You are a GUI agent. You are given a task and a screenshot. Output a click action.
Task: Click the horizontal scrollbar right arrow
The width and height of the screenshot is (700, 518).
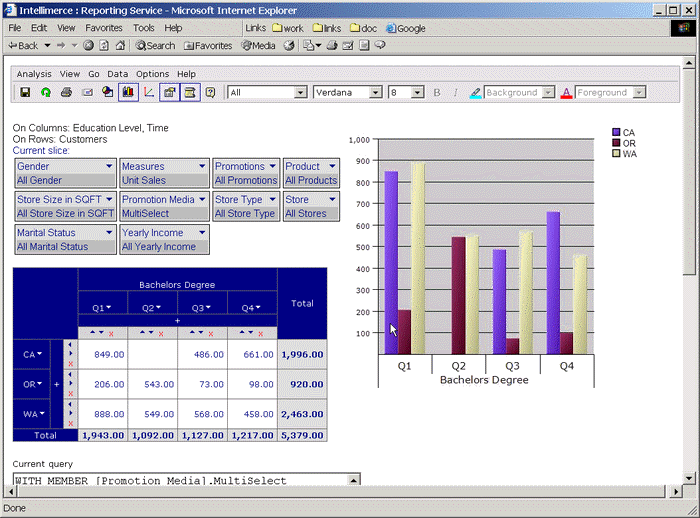click(676, 492)
